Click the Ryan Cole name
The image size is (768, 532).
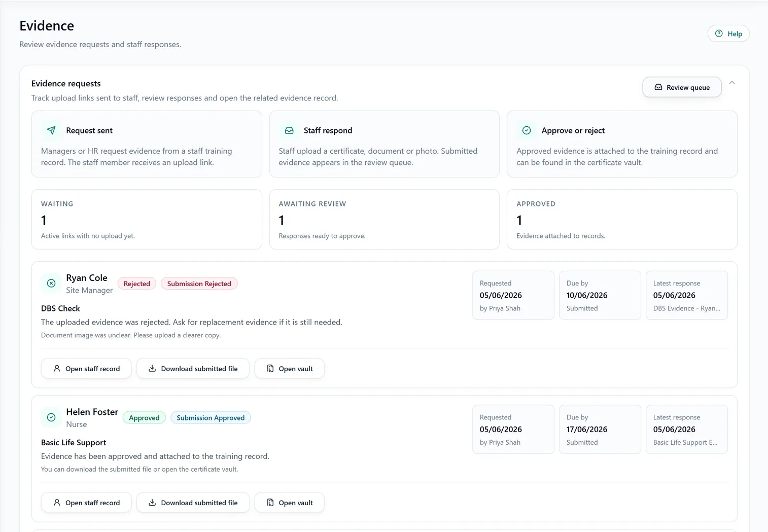(87, 278)
